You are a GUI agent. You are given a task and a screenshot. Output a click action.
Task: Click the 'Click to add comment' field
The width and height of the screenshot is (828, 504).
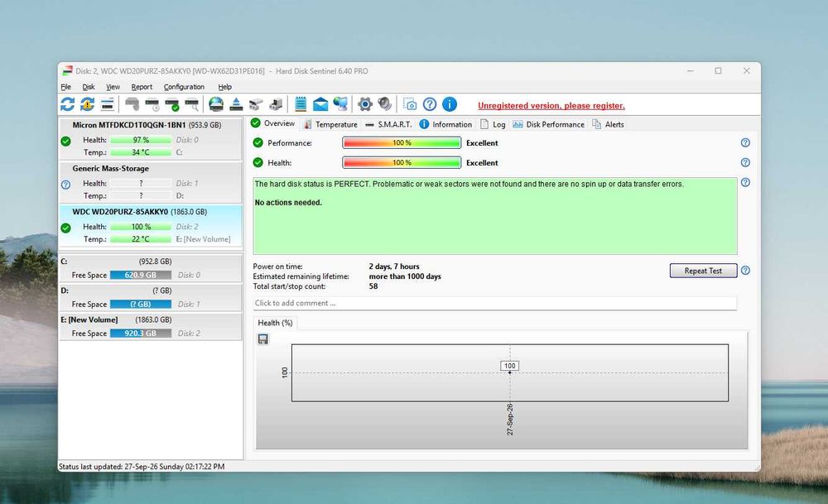coord(495,303)
